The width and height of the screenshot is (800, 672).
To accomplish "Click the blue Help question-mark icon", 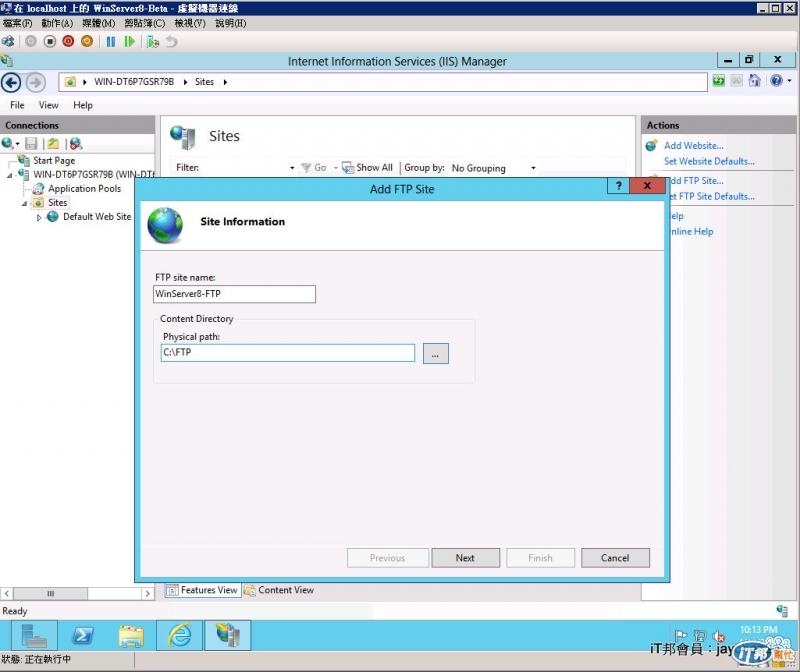I will click(776, 81).
